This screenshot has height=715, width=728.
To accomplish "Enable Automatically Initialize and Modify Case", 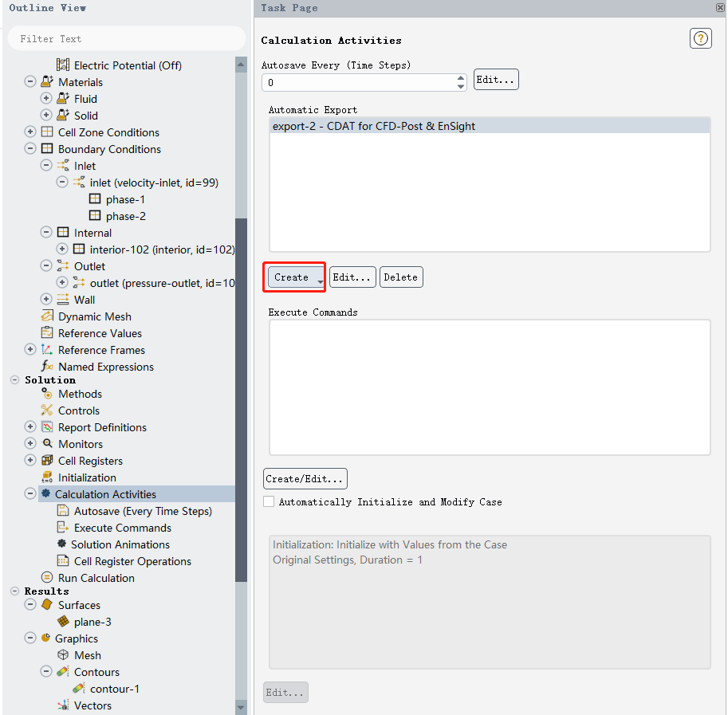I will click(x=269, y=501).
